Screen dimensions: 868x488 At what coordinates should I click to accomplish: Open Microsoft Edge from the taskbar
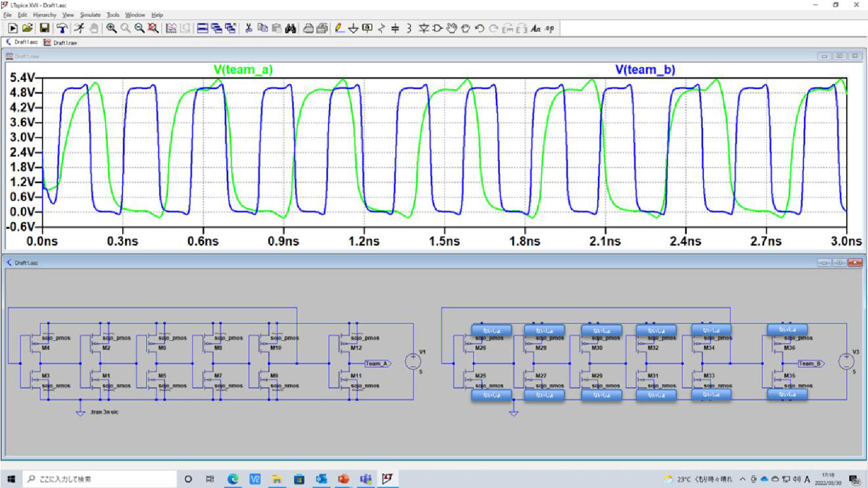(x=233, y=479)
